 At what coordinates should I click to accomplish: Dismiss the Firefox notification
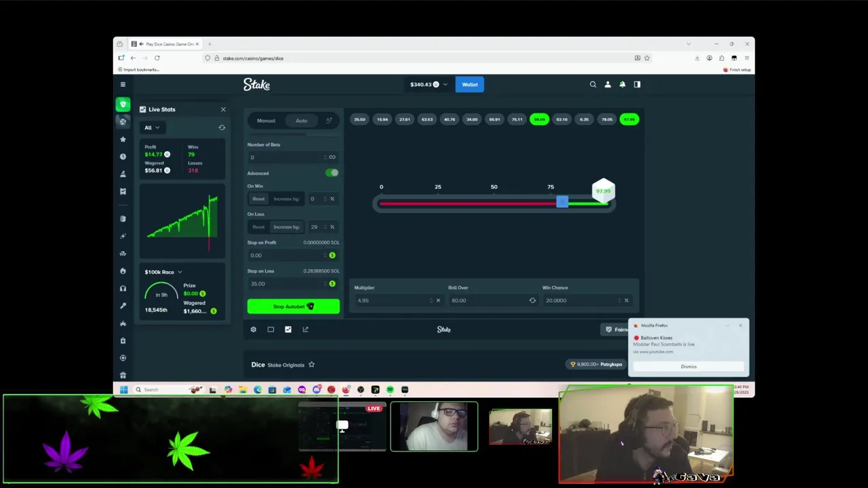[688, 367]
